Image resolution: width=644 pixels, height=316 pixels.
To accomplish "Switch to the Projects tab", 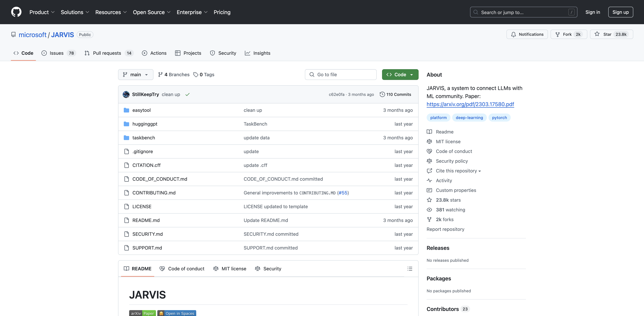I will [188, 53].
